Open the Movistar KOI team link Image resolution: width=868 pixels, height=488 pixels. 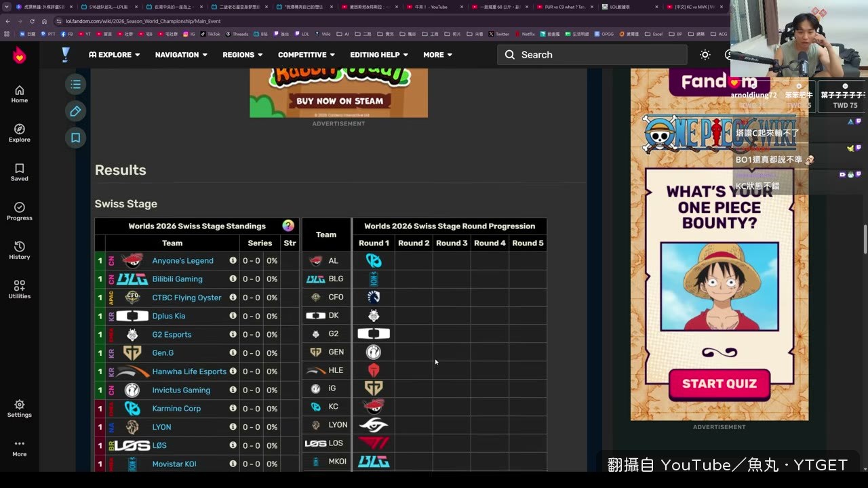coord(174,464)
